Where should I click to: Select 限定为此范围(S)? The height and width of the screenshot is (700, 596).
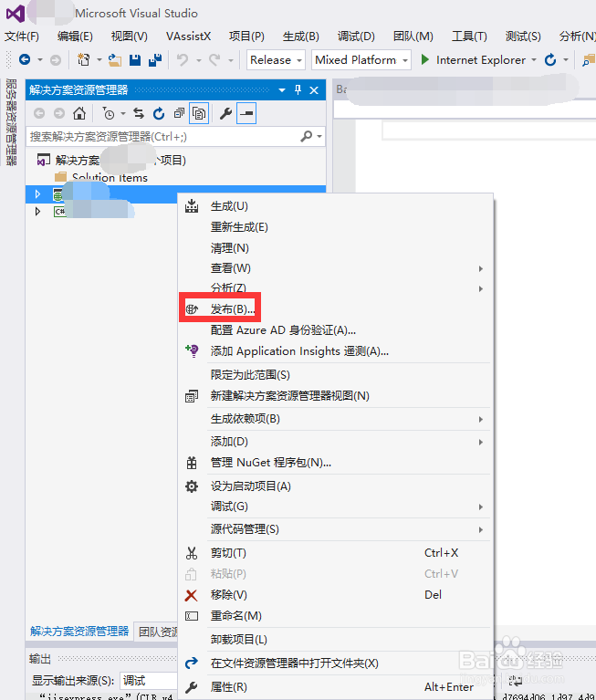(x=336, y=374)
